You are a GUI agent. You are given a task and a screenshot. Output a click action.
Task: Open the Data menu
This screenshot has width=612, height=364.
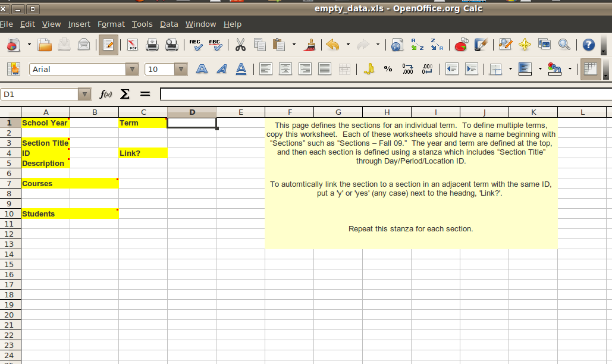coord(169,24)
